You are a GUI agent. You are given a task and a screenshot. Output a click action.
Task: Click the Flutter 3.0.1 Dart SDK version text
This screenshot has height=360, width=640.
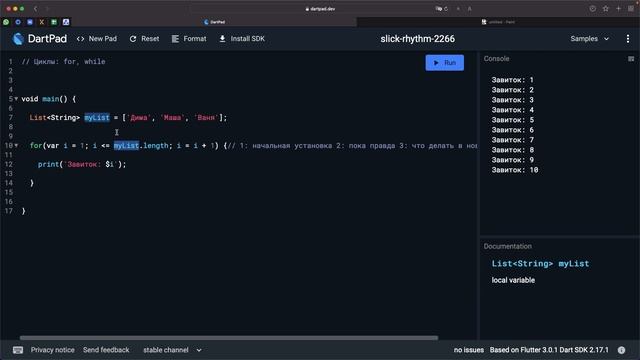549,350
